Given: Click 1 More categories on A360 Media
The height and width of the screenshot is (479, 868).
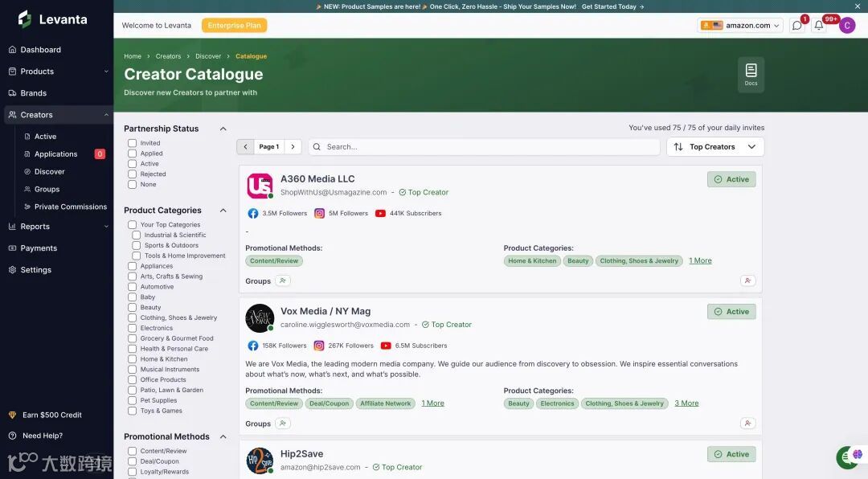Looking at the screenshot, I should pos(700,261).
